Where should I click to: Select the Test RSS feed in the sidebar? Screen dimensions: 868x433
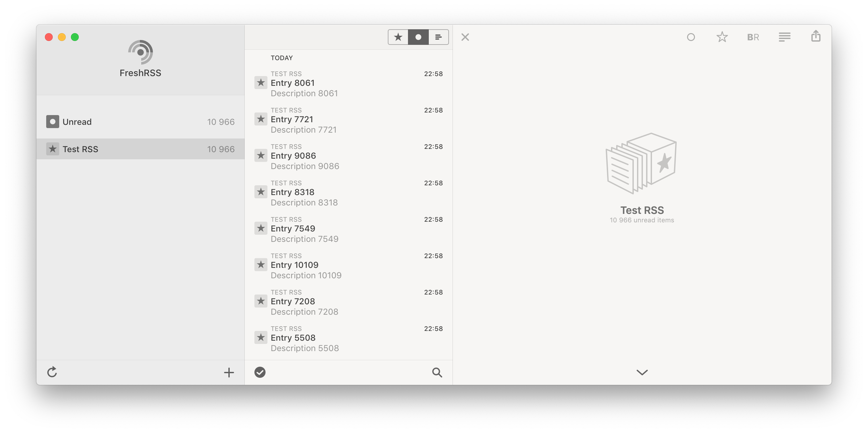[x=141, y=149]
